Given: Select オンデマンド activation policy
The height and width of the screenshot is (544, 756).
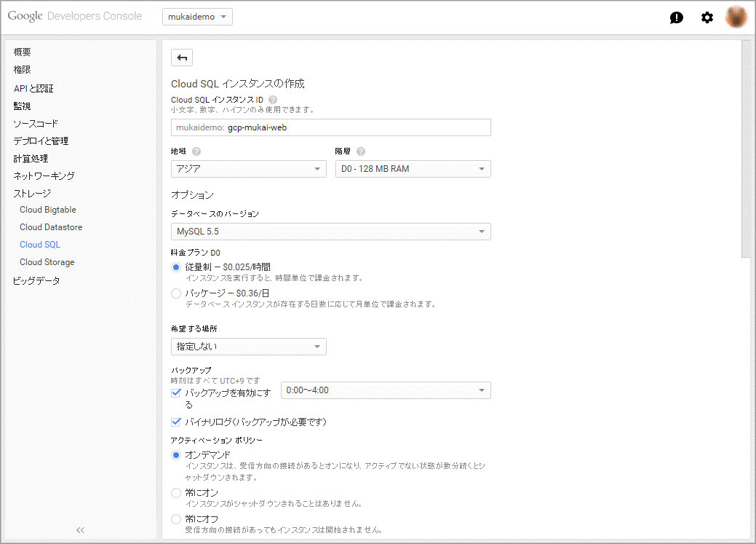Looking at the screenshot, I should click(x=176, y=454).
